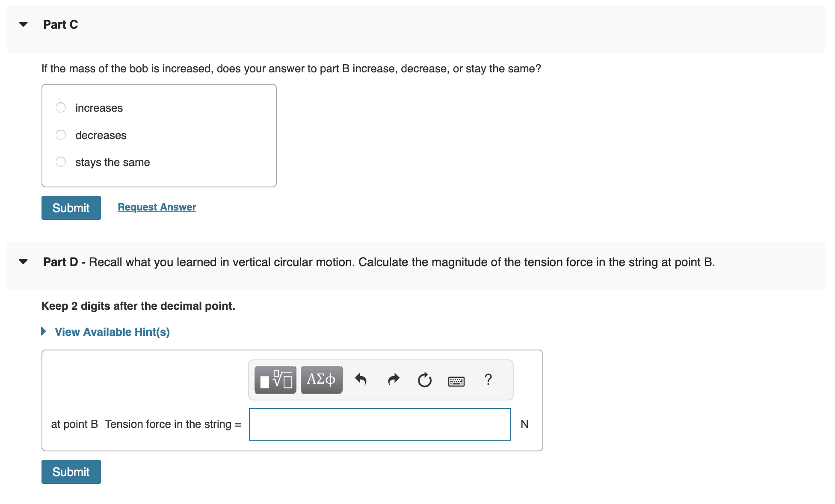
Task: Select the increases radio button
Action: 61,107
